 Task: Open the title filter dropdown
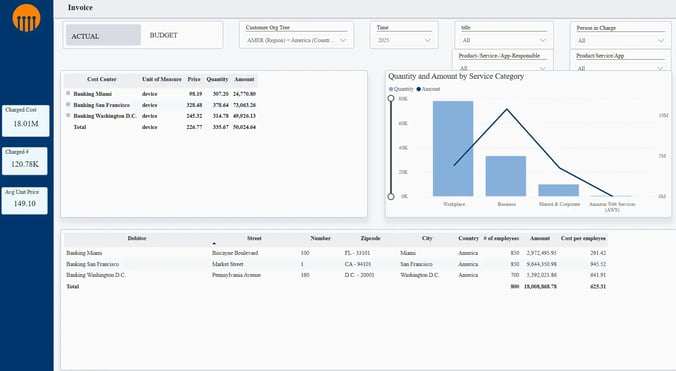pos(504,40)
